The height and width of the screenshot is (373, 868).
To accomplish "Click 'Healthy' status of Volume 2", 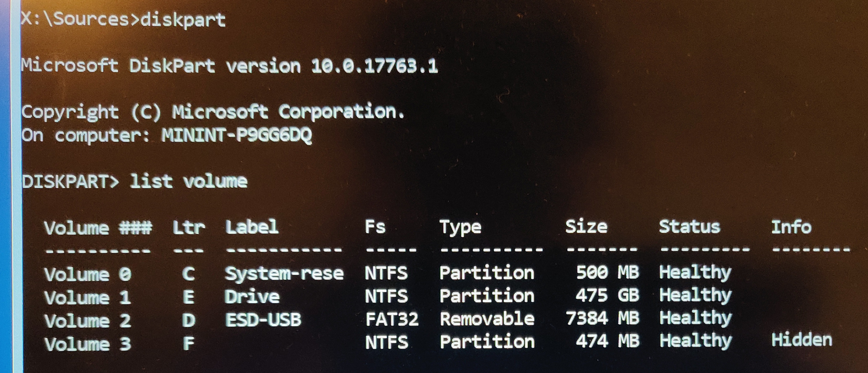I will tap(696, 318).
